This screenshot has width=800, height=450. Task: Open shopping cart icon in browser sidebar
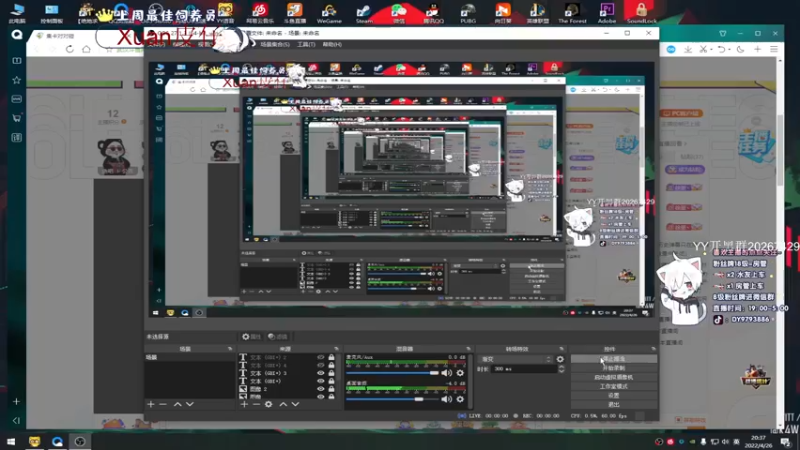16,118
